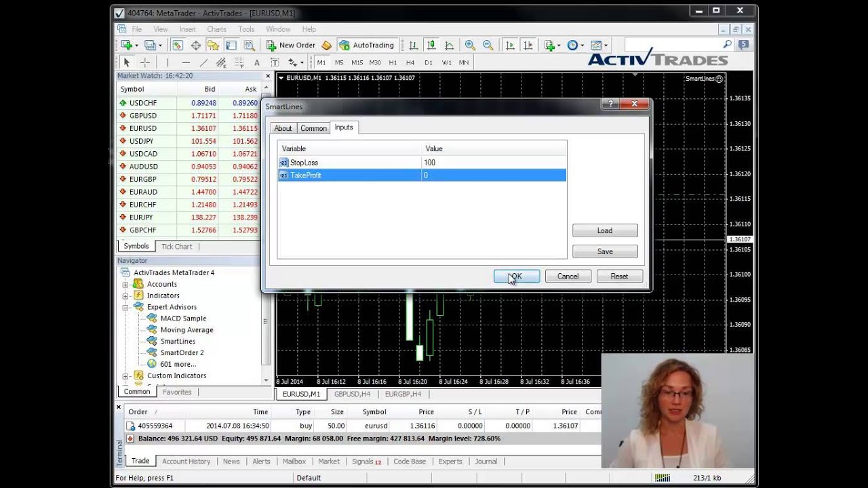Viewport: 868px width, 488px height.
Task: Switch to the GBPUSD,H4 chart tab
Action: coord(352,394)
